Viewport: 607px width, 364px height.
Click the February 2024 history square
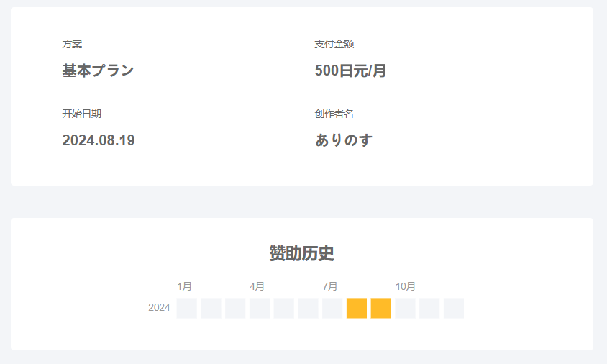point(211,308)
